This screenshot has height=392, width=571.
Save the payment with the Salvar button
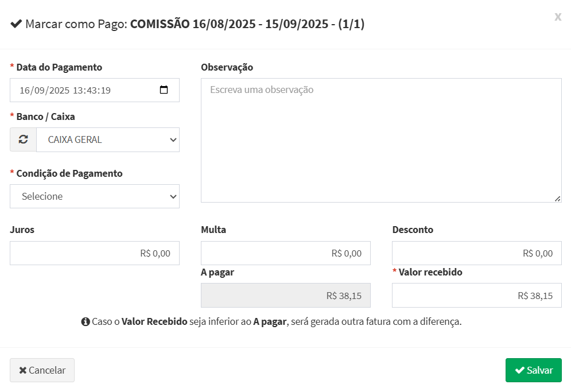(533, 370)
